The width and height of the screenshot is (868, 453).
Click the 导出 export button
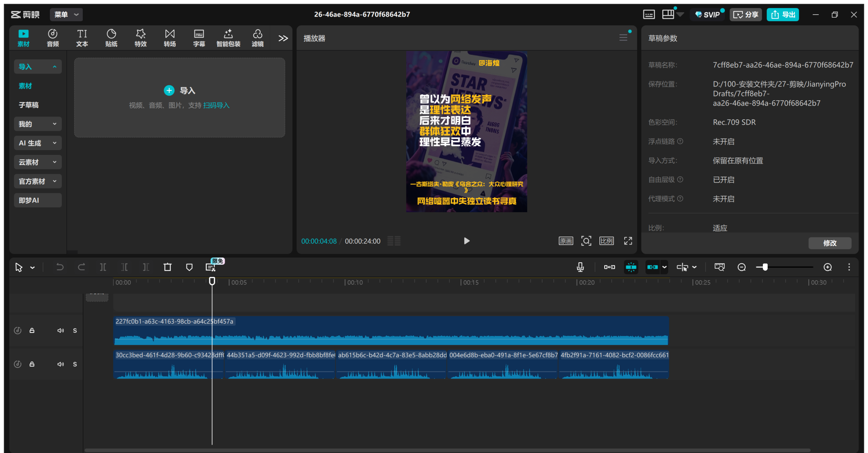[x=783, y=15]
